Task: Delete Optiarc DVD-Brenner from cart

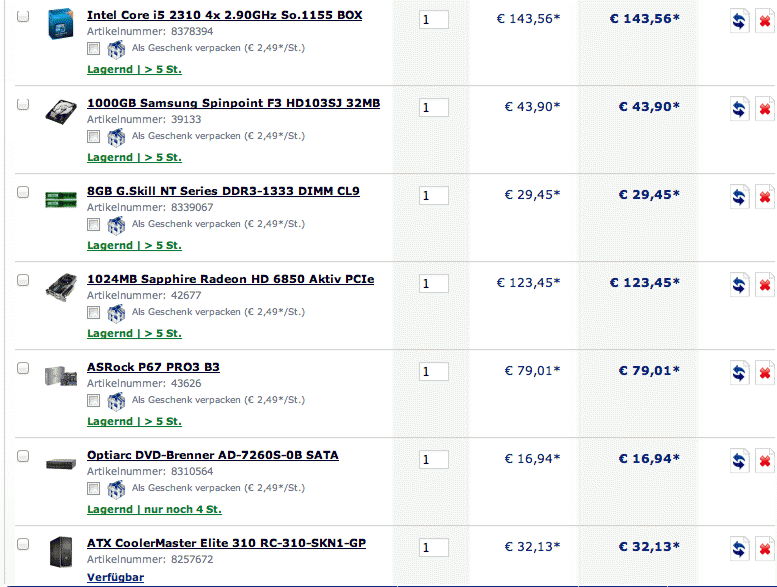Action: pos(765,461)
